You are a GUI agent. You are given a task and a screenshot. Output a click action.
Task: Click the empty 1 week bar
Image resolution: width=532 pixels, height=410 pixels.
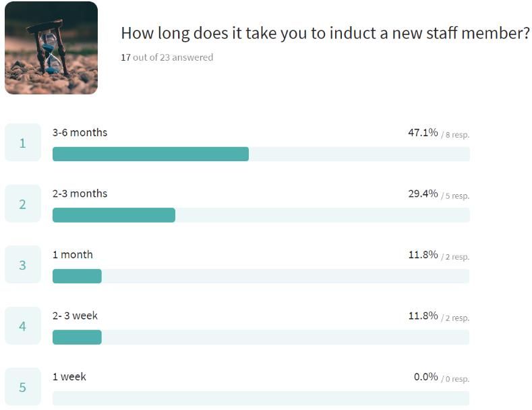(261, 399)
